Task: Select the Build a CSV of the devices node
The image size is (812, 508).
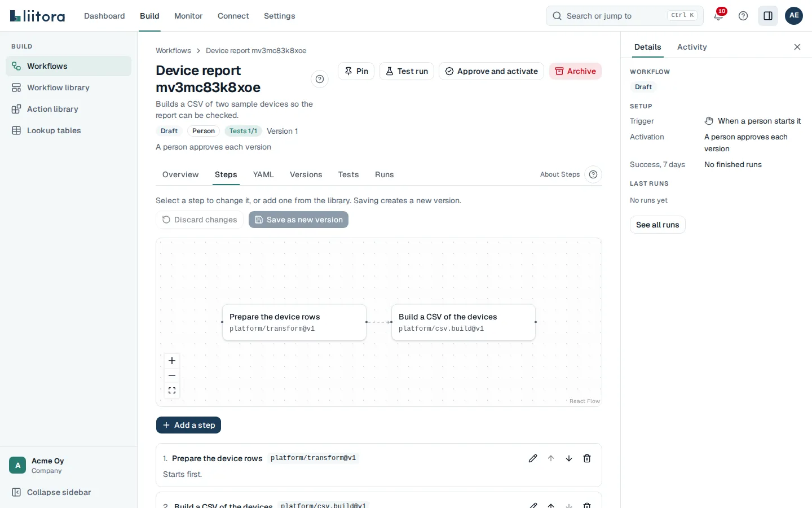Action: (x=464, y=322)
